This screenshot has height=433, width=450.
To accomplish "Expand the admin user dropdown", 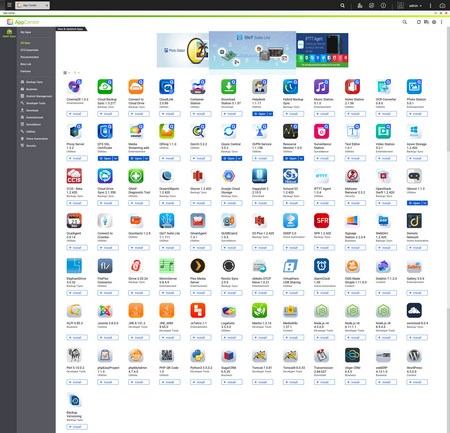I will (415, 6).
